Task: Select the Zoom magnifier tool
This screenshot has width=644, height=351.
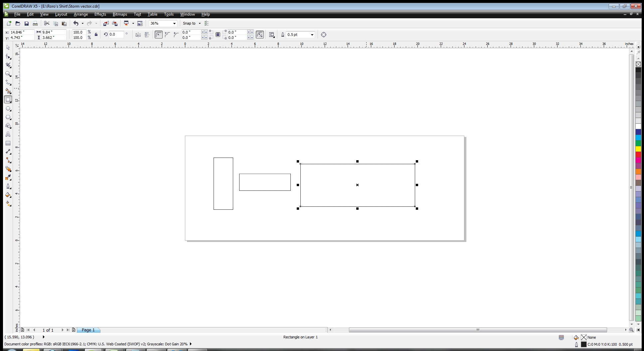Action: click(x=8, y=74)
